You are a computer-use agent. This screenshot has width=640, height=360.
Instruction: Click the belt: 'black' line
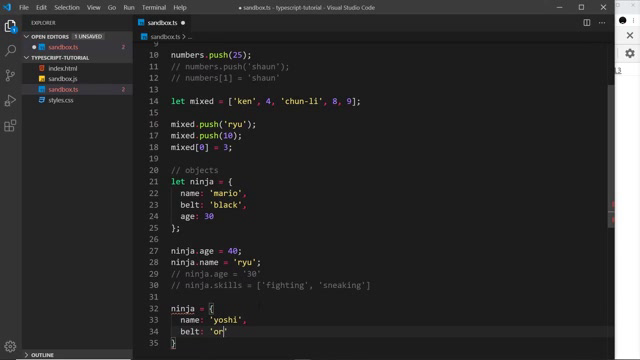click(213, 205)
